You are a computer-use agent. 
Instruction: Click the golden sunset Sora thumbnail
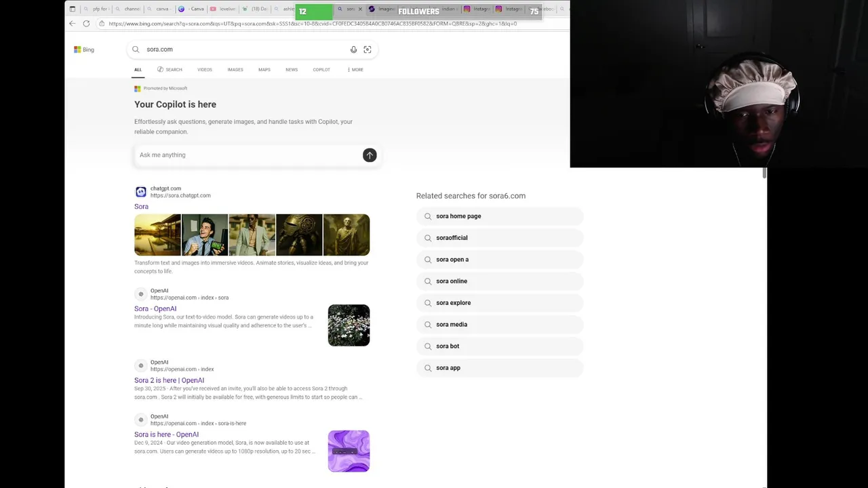click(x=157, y=235)
